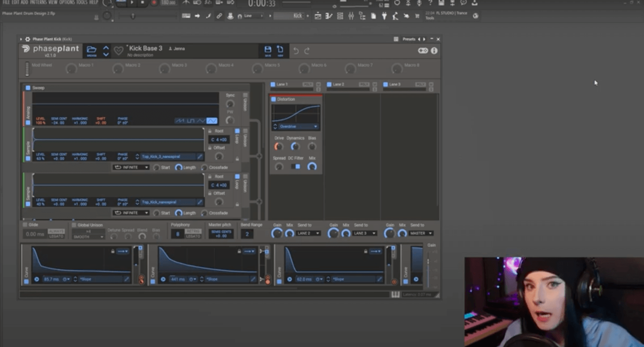Toggle the DC Filter switch in Distortion
The width and height of the screenshot is (644, 347).
296,167
